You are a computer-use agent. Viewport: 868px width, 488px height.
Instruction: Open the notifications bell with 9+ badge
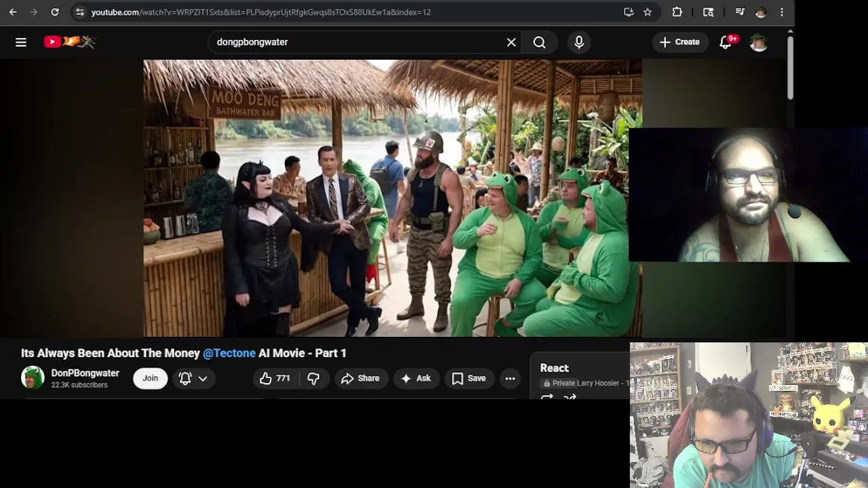point(726,42)
